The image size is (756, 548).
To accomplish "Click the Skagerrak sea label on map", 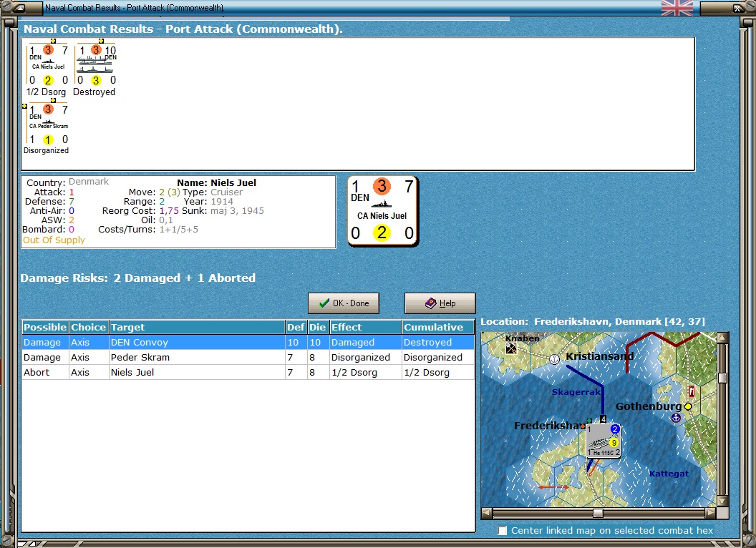I will [x=576, y=392].
